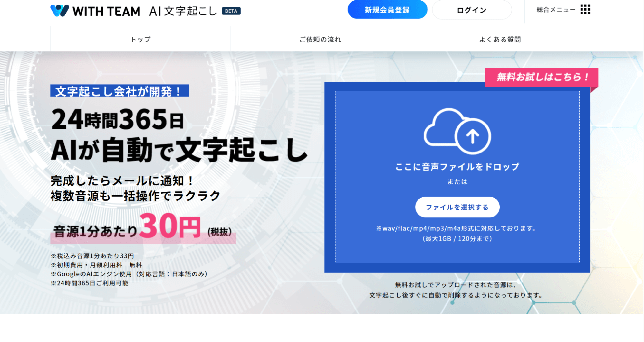
Task: Click the 文字起こし会社が開発！ banner
Action: [x=120, y=91]
